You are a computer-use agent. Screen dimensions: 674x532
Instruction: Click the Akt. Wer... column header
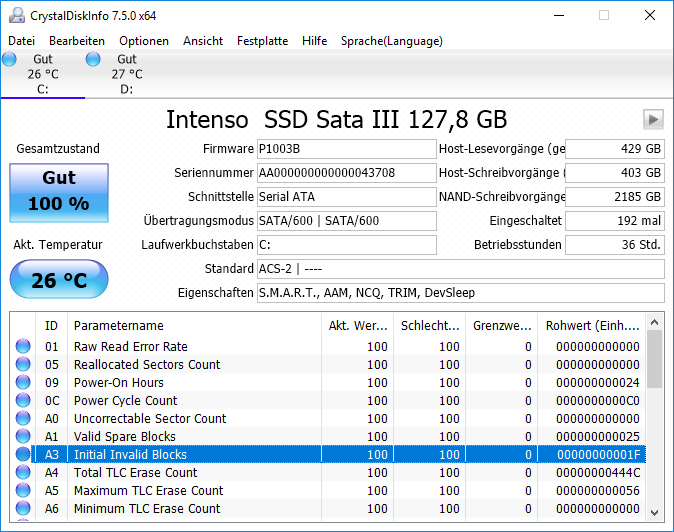coord(358,325)
